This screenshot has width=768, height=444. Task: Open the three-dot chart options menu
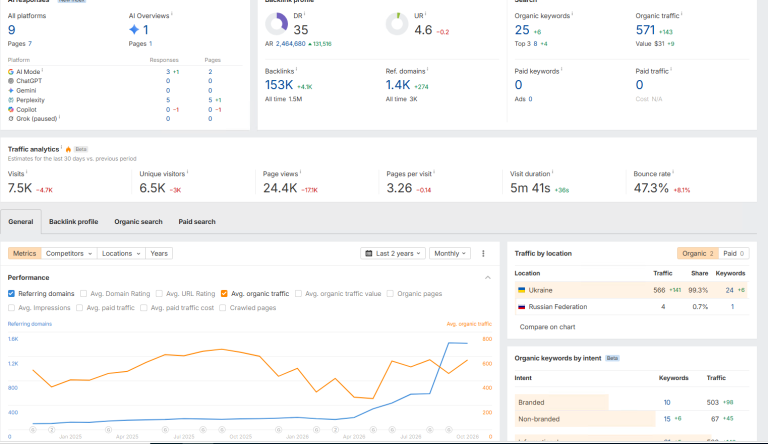483,253
